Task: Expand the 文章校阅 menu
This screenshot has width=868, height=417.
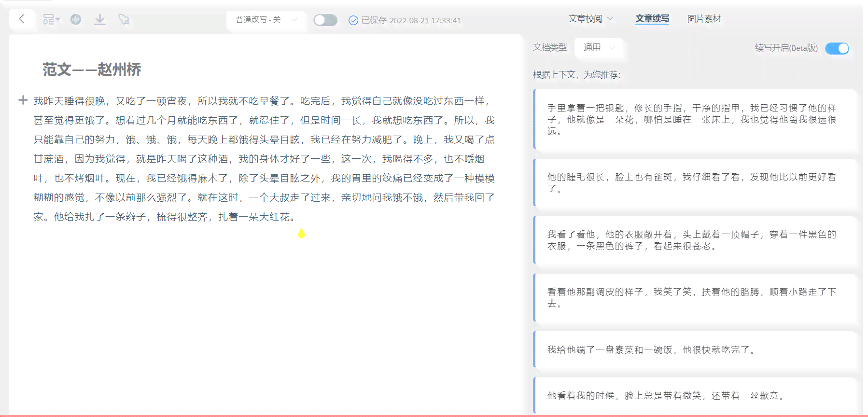Action: point(590,19)
